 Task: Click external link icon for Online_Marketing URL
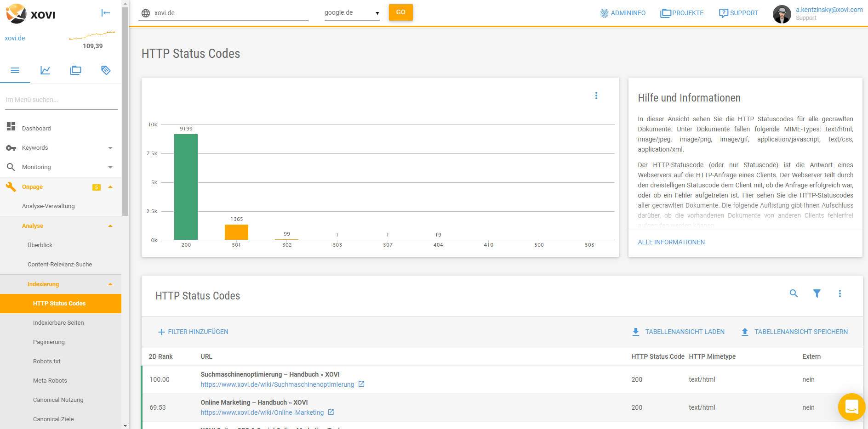331,412
